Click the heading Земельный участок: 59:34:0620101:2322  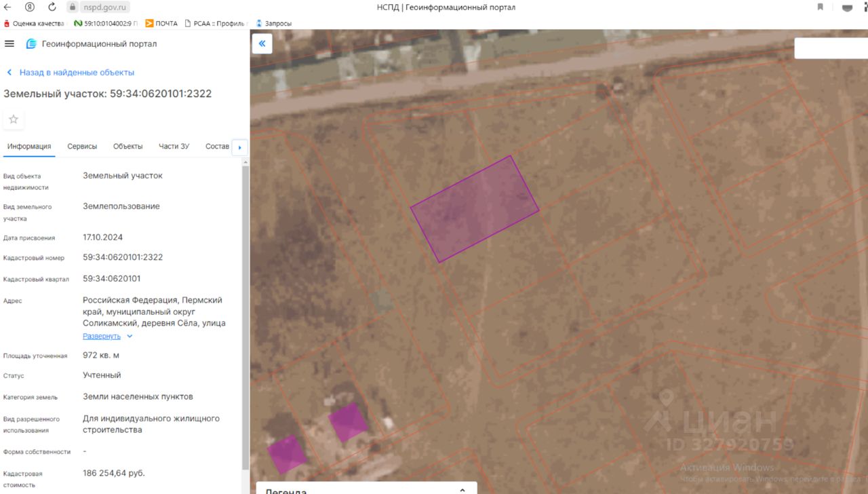coord(108,94)
